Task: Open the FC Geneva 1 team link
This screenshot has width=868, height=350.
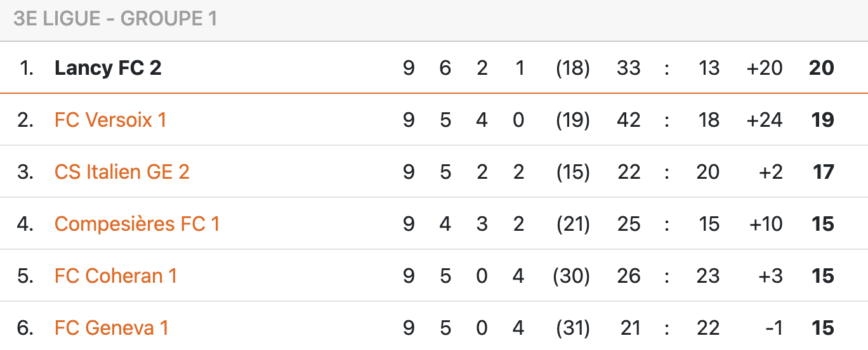Action: [x=112, y=328]
